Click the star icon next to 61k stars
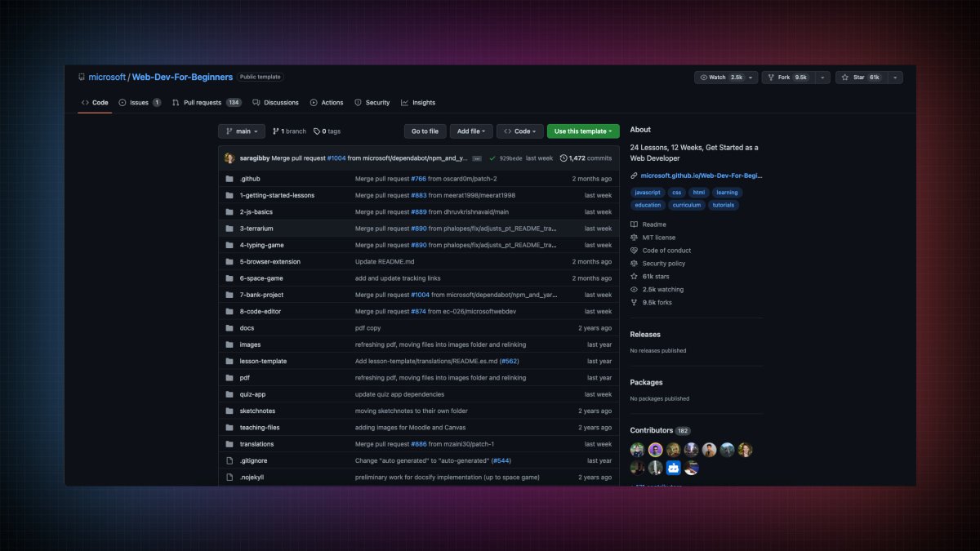Screen dimensions: 980x551 click(634, 277)
